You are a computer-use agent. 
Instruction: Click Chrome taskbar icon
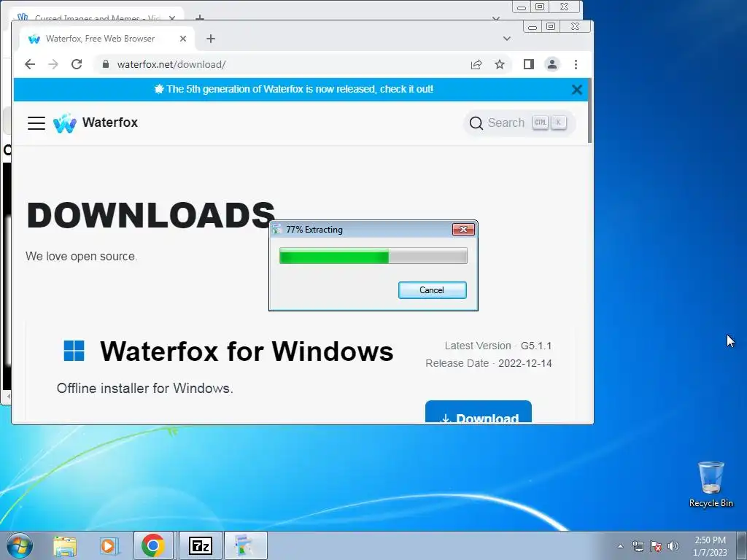(153, 545)
